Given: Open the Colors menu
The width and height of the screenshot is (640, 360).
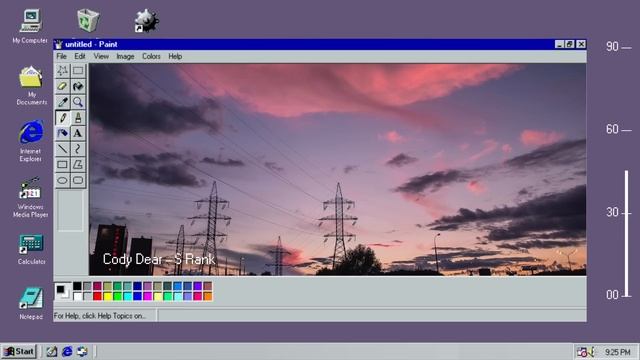Looking at the screenshot, I should [x=151, y=56].
